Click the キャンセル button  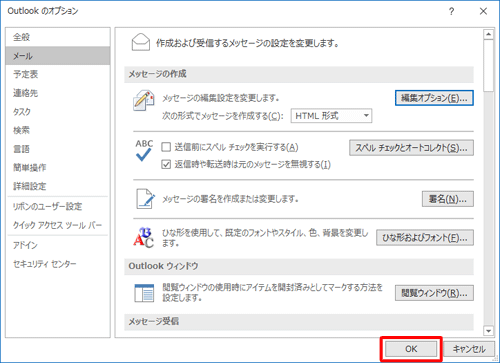tap(469, 349)
